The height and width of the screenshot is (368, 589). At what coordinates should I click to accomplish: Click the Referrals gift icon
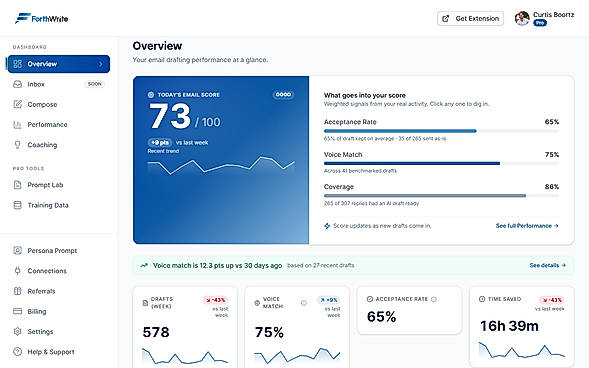coord(17,291)
